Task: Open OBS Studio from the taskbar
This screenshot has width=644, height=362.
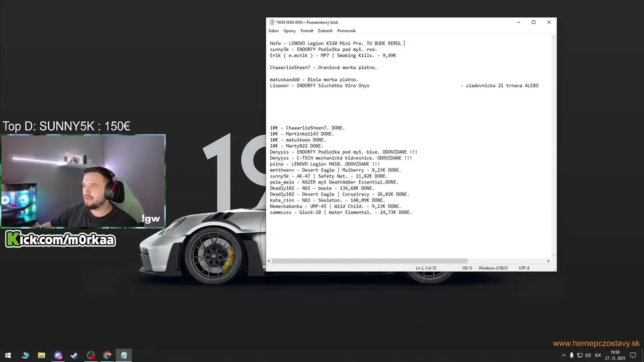Action: [91, 355]
